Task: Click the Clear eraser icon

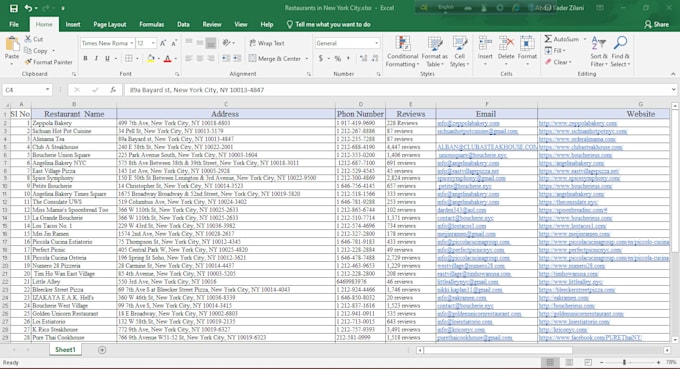Action: 548,62
